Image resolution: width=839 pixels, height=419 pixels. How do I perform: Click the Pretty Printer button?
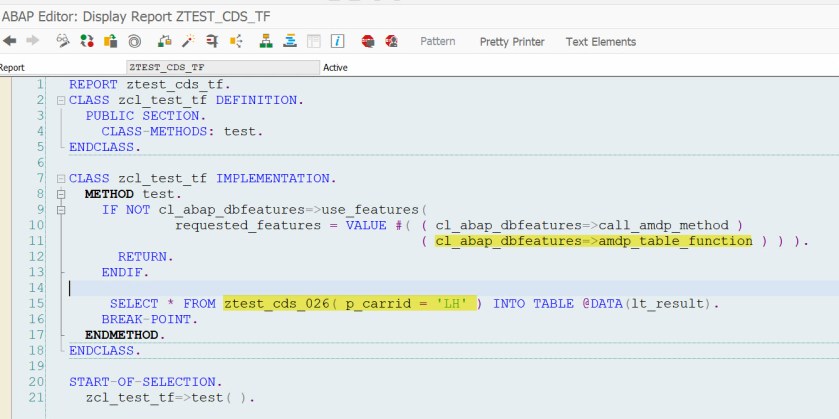click(x=512, y=41)
